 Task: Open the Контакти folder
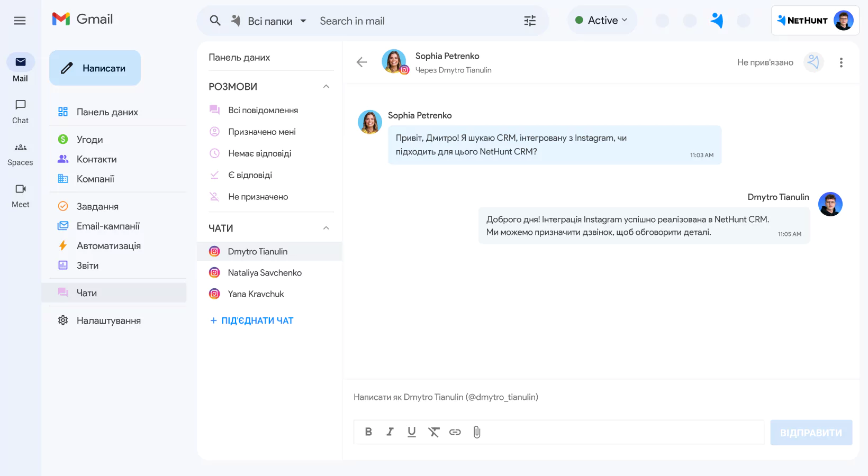[87, 159]
